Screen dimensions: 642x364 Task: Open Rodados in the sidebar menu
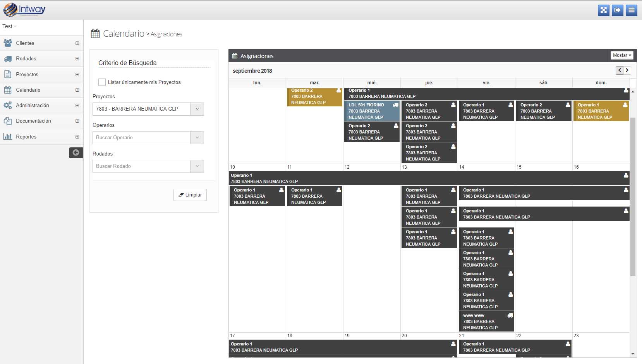pyautogui.click(x=26, y=59)
